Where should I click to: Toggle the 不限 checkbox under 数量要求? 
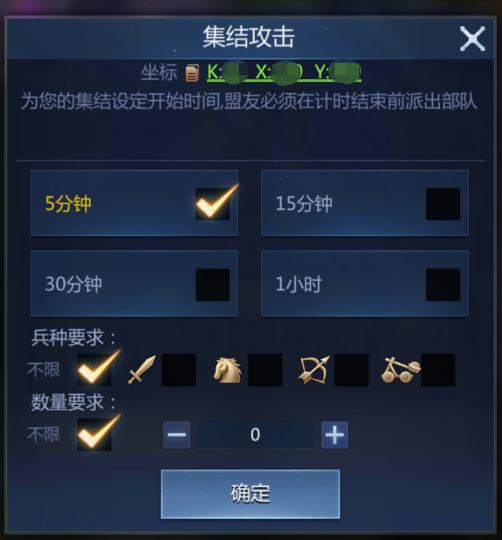click(94, 435)
